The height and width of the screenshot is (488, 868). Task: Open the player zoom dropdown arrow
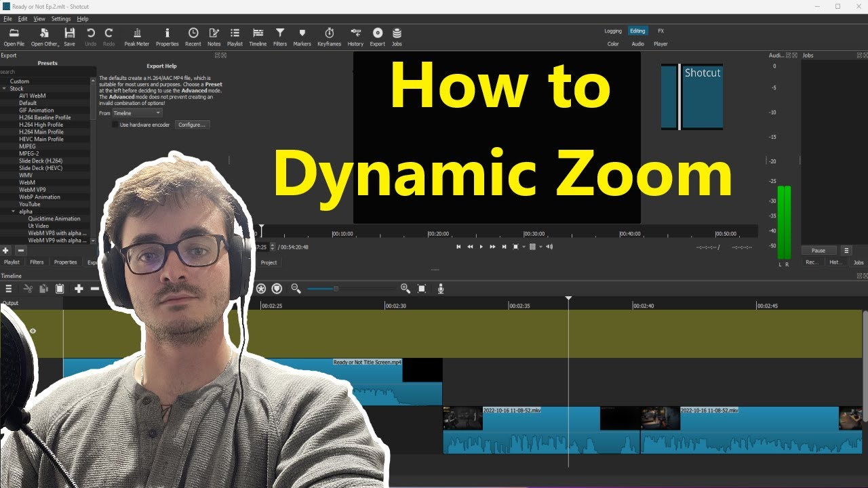pos(524,247)
